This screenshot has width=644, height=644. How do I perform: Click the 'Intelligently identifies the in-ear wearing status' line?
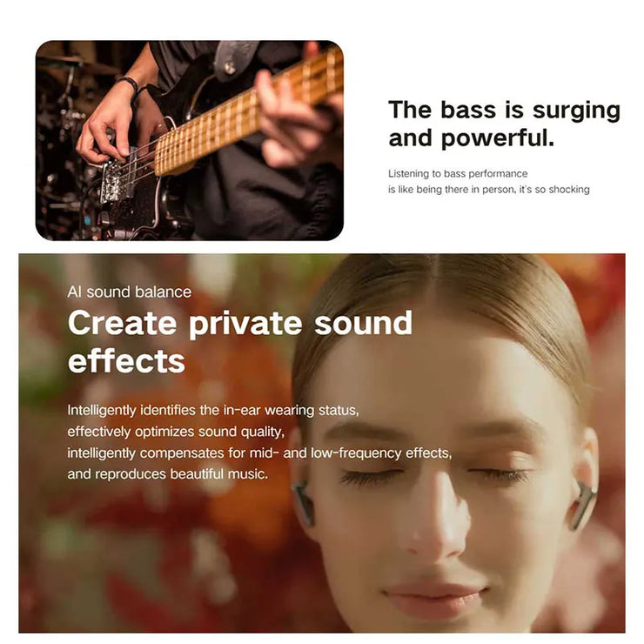[213, 410]
